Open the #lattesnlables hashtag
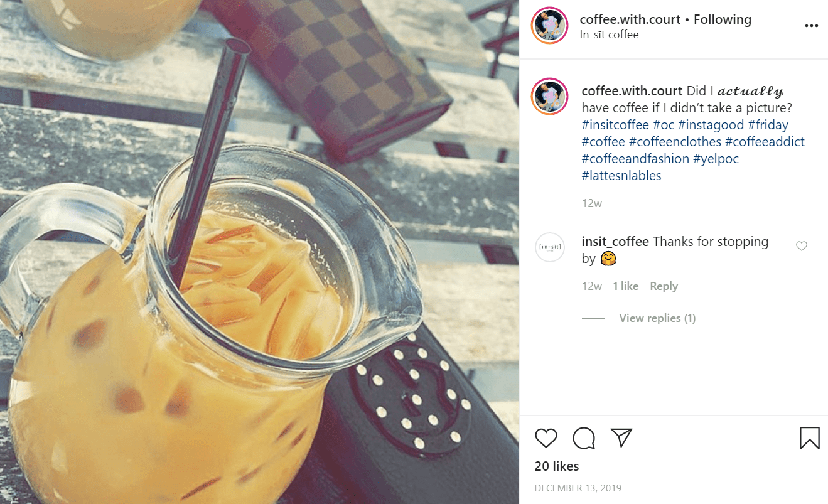 point(621,176)
